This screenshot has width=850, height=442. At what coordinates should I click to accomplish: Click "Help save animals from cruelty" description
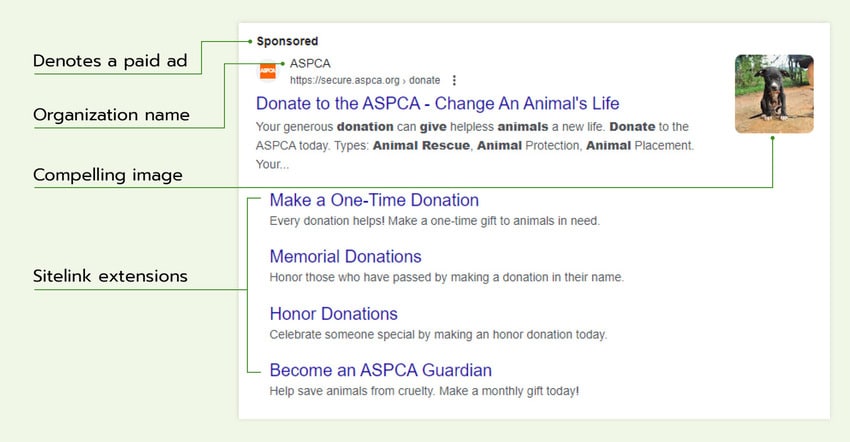coord(424,390)
